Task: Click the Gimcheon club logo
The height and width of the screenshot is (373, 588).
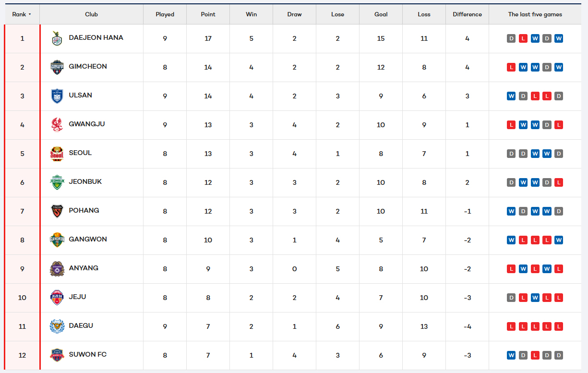Action: (57, 67)
